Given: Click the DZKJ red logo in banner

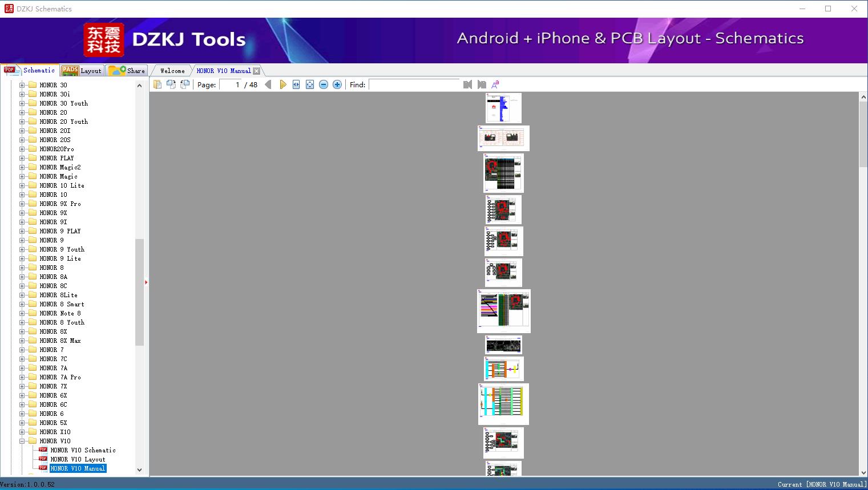Looking at the screenshot, I should click(104, 40).
